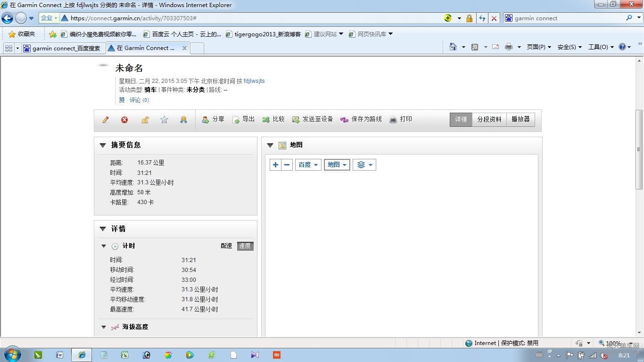Viewport: 644px width, 362px height.
Task: Click the star favorite icon
Action: 164,119
